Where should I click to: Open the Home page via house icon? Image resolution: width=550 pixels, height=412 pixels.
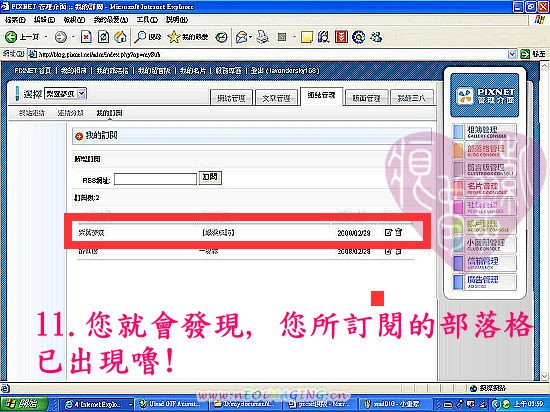(x=120, y=37)
